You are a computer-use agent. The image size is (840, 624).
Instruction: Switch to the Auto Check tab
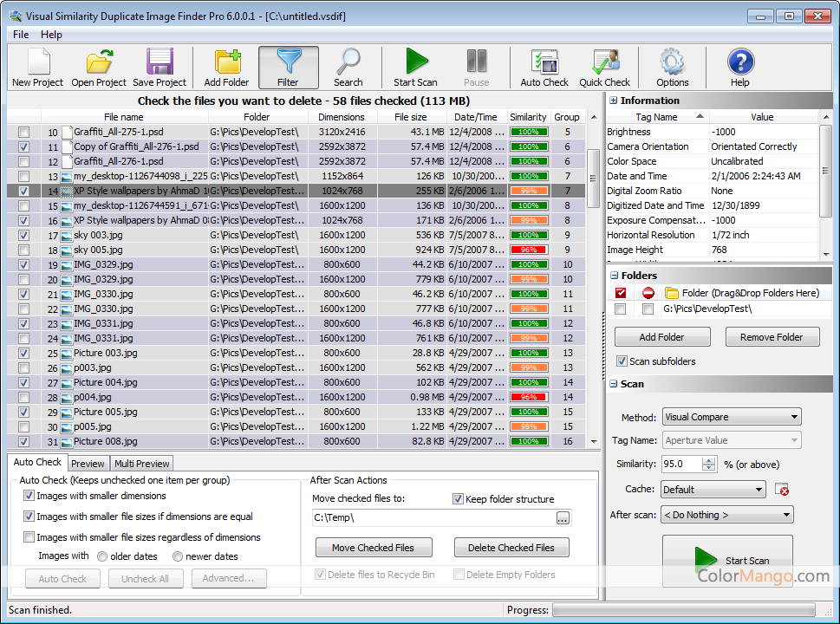pos(37,462)
